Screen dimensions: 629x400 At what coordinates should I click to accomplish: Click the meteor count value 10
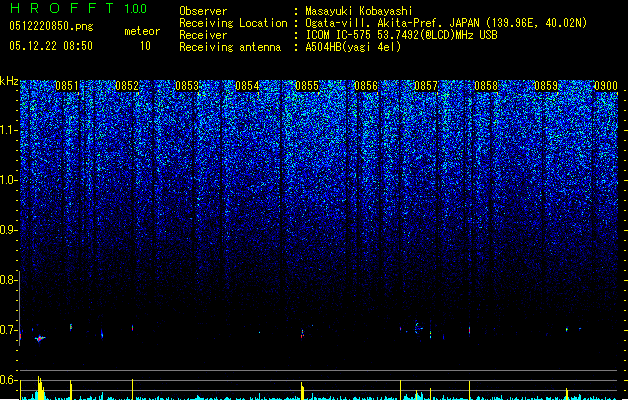pyautogui.click(x=145, y=46)
